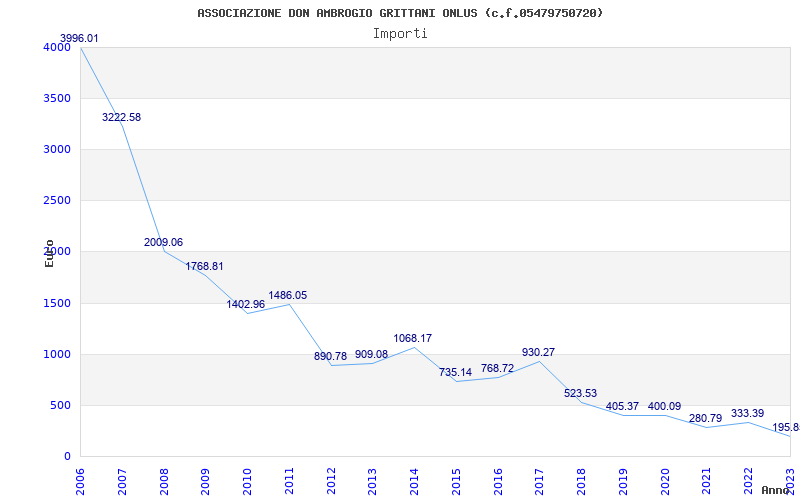Click the 2018 year axis label
This screenshot has height=500, width=800.
(581, 482)
